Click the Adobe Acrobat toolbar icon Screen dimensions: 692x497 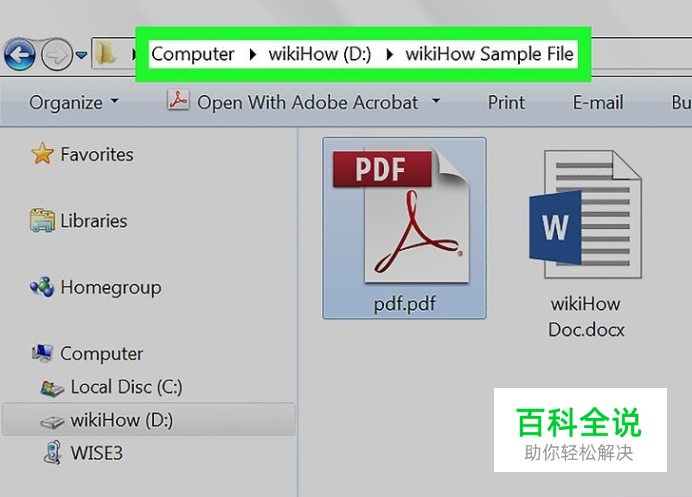tap(178, 100)
